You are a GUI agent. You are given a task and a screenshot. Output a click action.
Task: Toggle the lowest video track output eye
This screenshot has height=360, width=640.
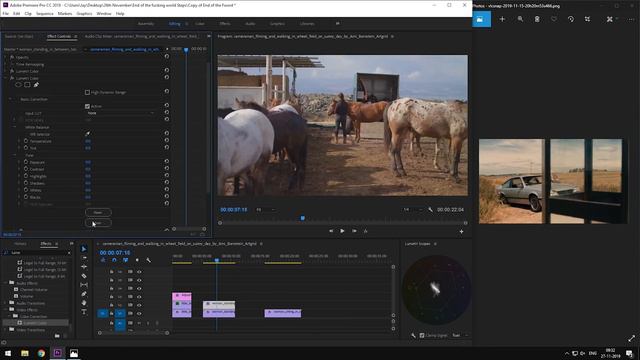(x=139, y=313)
